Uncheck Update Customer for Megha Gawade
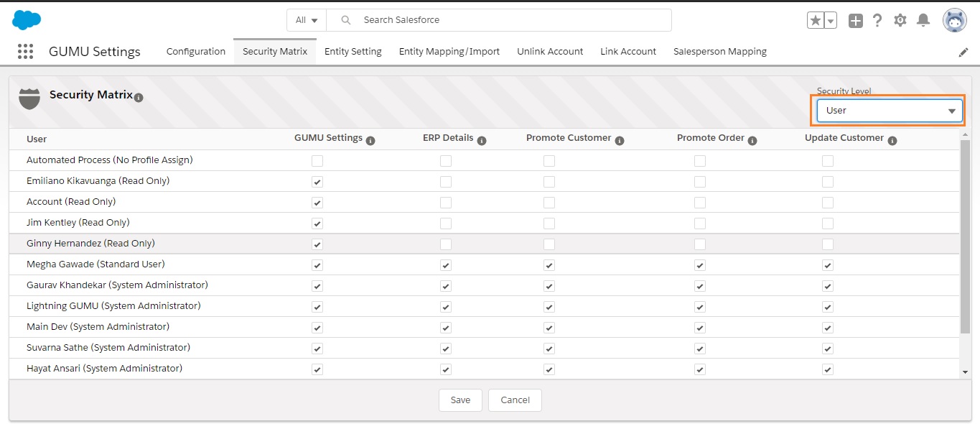The height and width of the screenshot is (424, 980). coord(828,265)
